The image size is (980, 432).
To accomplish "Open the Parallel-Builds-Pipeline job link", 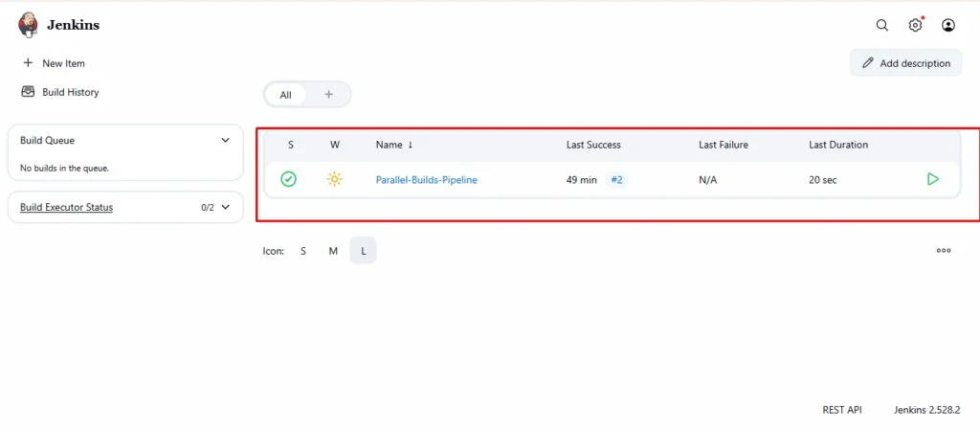I will pos(426,180).
